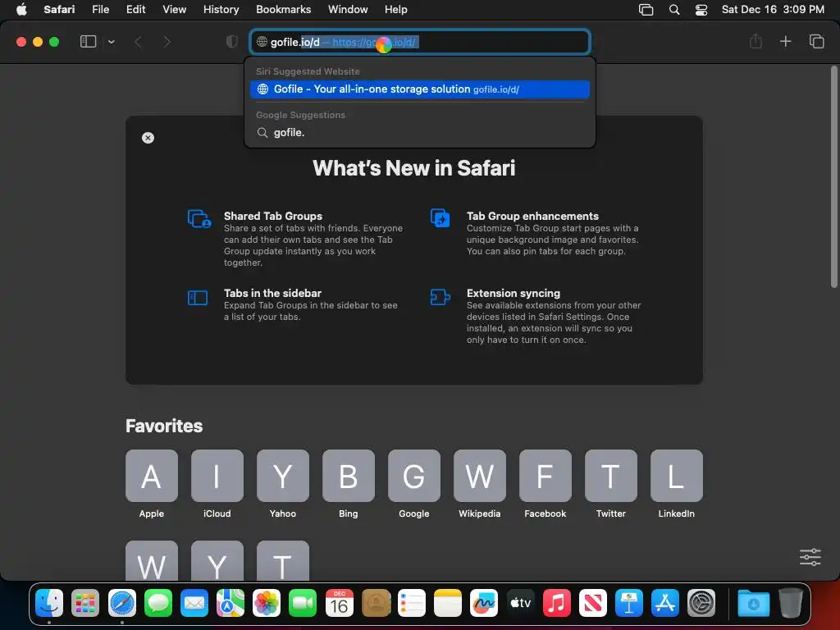Open Notes from the Dock
This screenshot has width=840, height=630.
click(448, 603)
